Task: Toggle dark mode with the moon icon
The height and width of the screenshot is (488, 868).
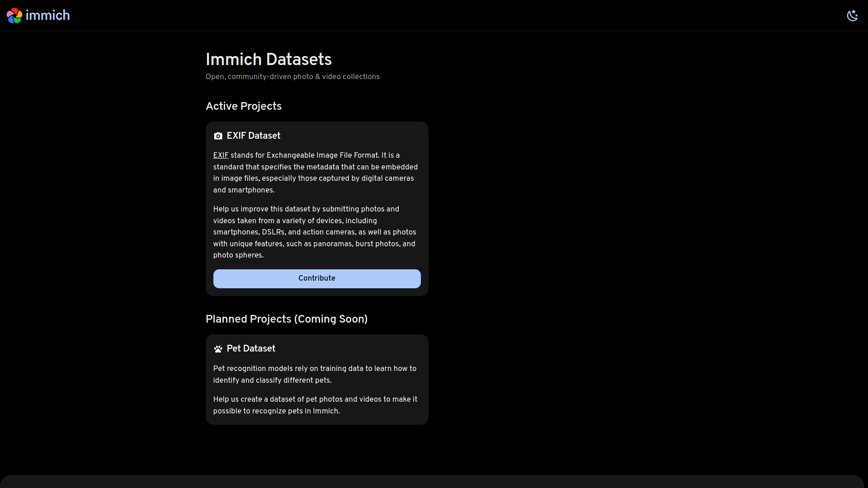Action: click(852, 15)
